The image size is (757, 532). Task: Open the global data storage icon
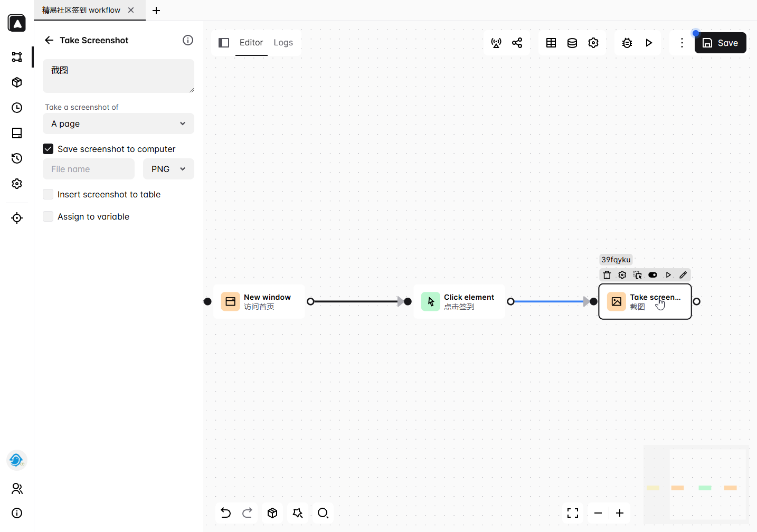coord(572,43)
